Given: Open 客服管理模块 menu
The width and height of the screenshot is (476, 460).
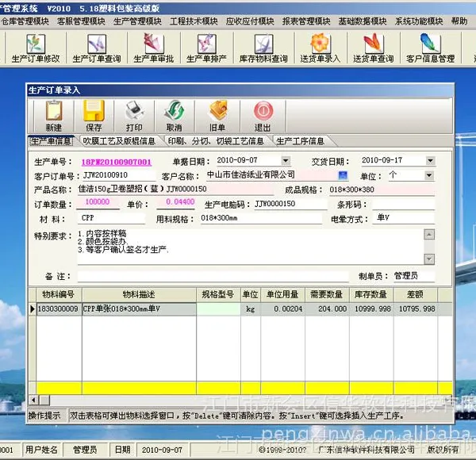Looking at the screenshot, I should coord(81,21).
